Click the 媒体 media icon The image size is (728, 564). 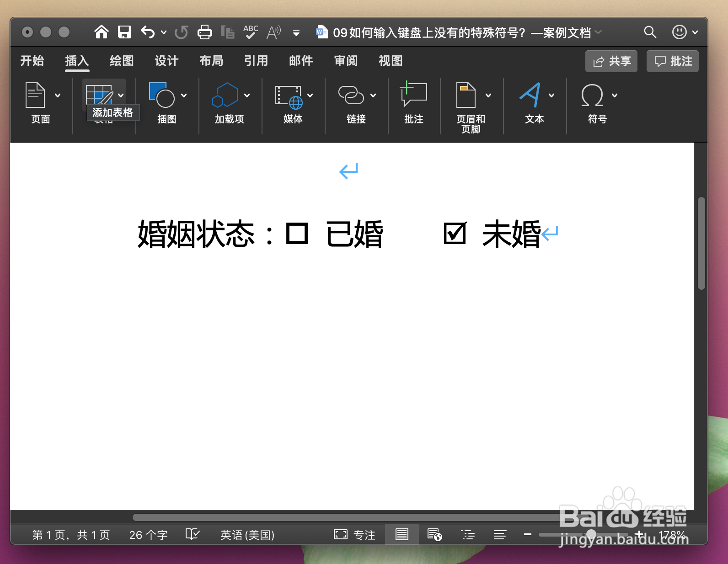[x=289, y=97]
